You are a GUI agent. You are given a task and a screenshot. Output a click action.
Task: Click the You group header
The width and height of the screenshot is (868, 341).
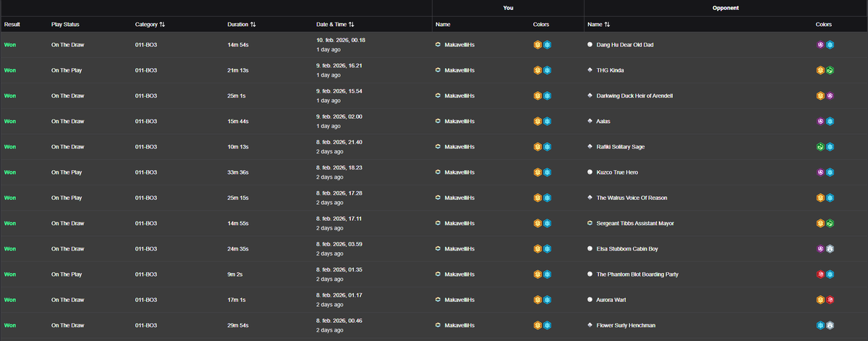tap(508, 7)
